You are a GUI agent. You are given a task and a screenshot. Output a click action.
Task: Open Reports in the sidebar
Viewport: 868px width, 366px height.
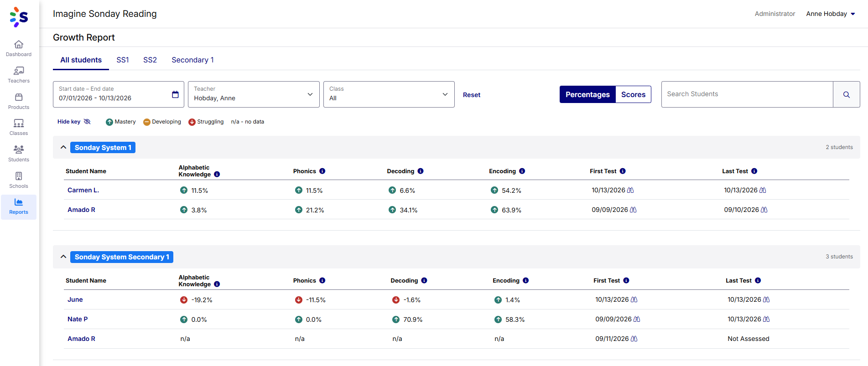click(x=19, y=206)
